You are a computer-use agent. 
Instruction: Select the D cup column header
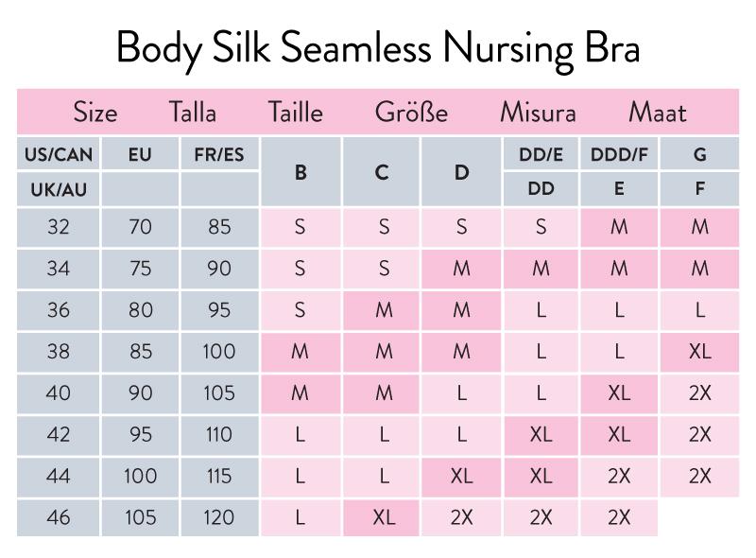click(461, 172)
